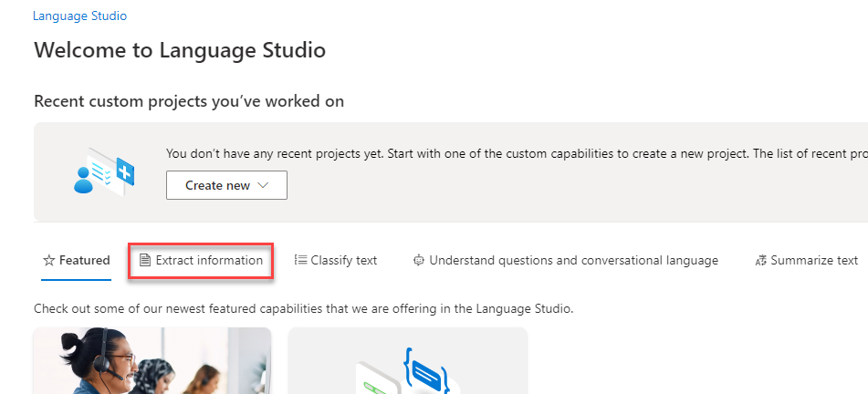The image size is (868, 394).
Task: Open the Language Studio breadcrumb link
Action: click(x=79, y=16)
